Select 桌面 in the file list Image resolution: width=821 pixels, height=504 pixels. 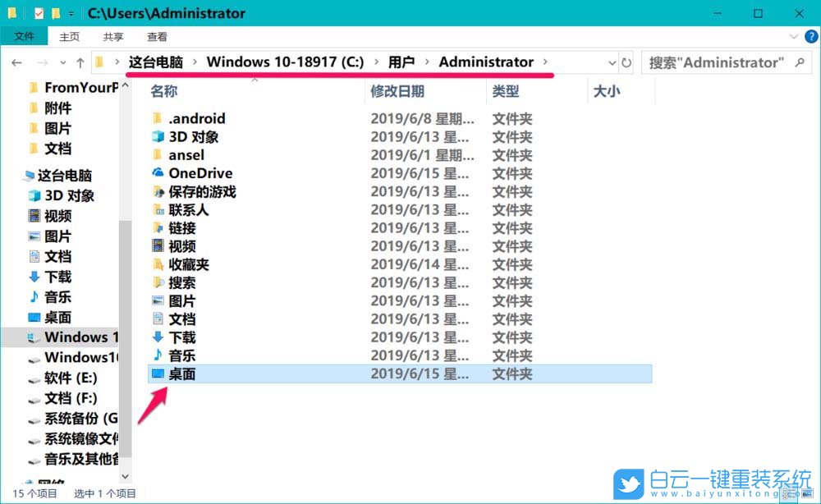184,374
